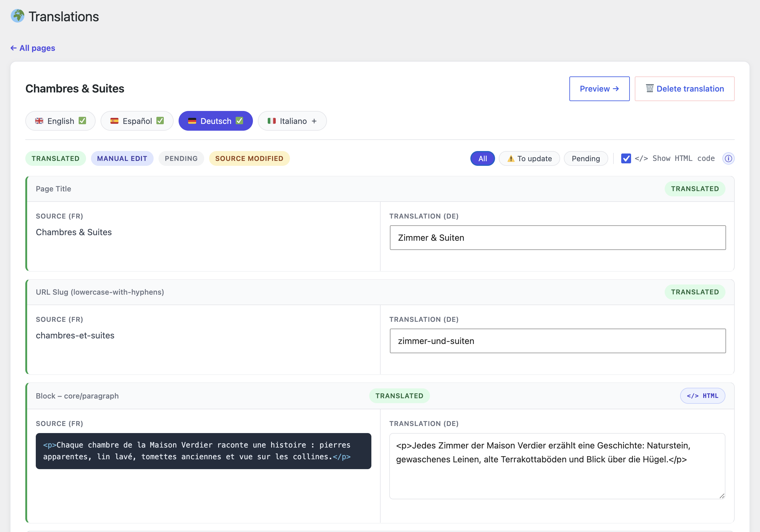760x532 pixels.
Task: Click the Italian flag icon
Action: coord(272,121)
